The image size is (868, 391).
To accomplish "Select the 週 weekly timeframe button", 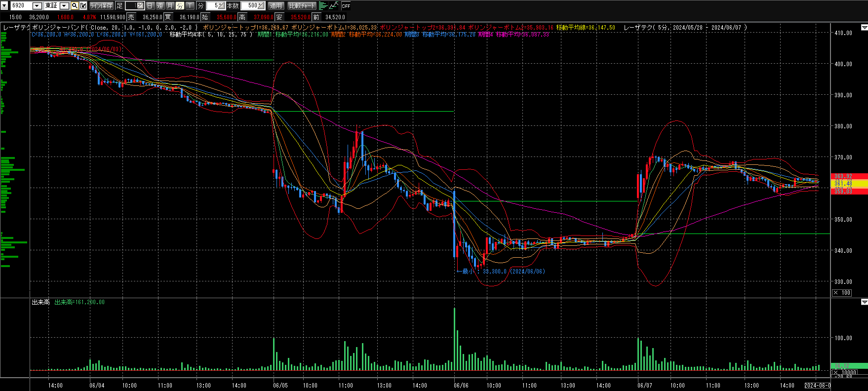I will (x=160, y=6).
